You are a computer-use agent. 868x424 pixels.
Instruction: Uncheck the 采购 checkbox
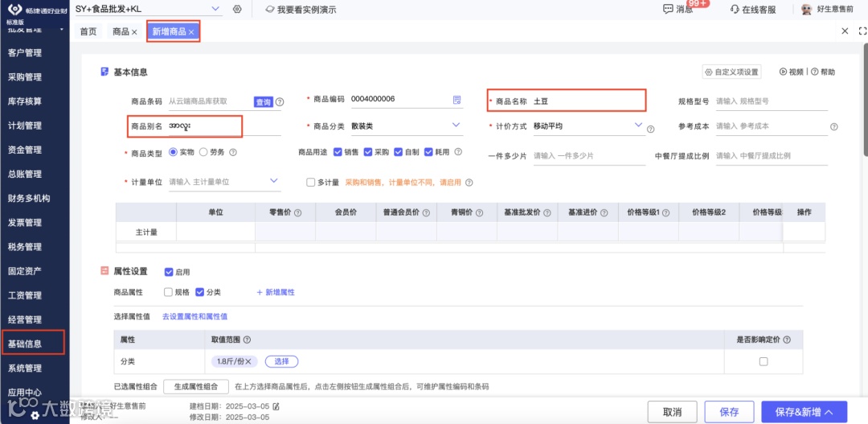(367, 152)
